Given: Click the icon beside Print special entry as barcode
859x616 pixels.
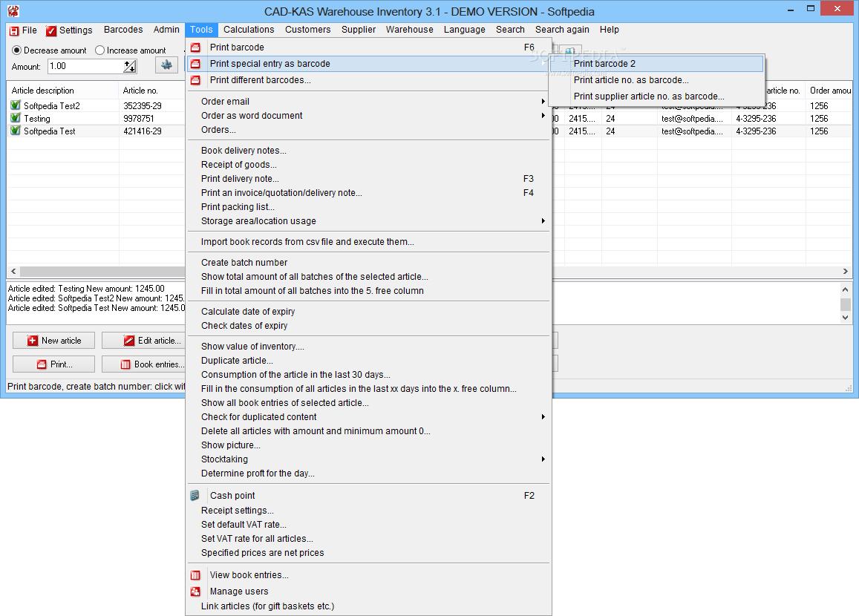Looking at the screenshot, I should [x=195, y=64].
